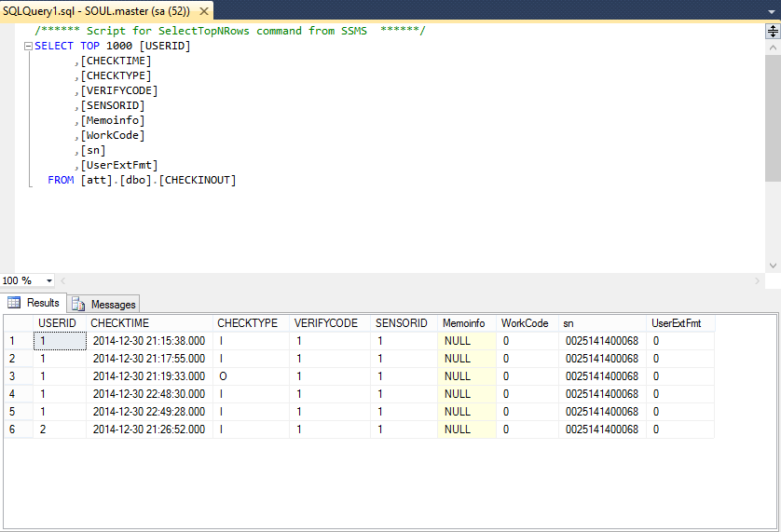Click the CHECKTYPE cell with value O
Image resolution: width=781 pixels, height=532 pixels.
coord(251,376)
